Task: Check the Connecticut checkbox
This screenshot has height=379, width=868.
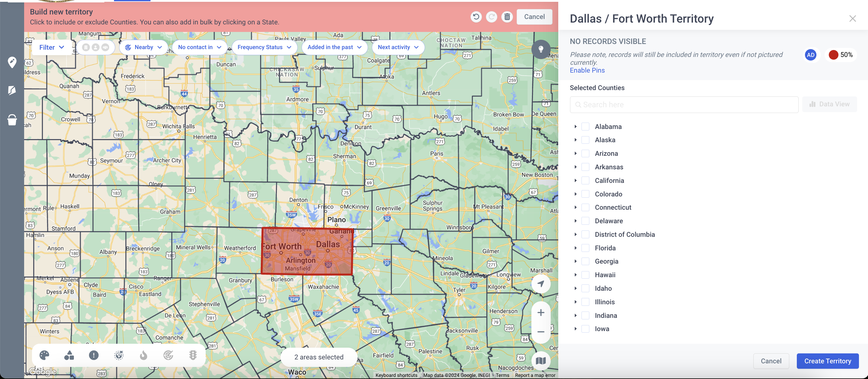Action: [x=586, y=207]
